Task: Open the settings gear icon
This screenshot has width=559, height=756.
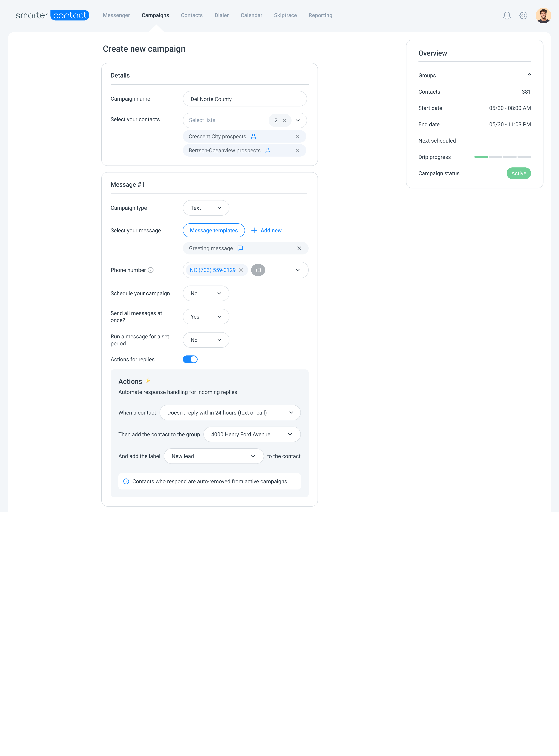Action: (x=523, y=16)
